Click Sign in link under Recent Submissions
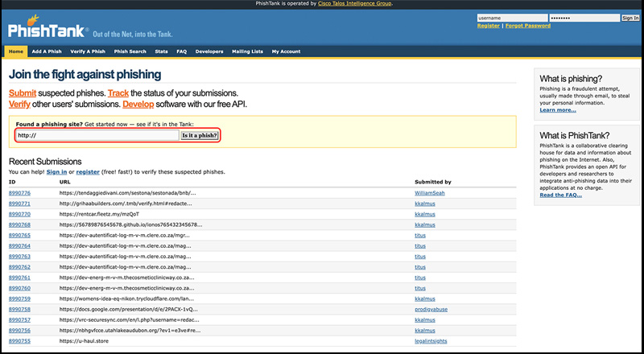The image size is (644, 354). coord(56,172)
